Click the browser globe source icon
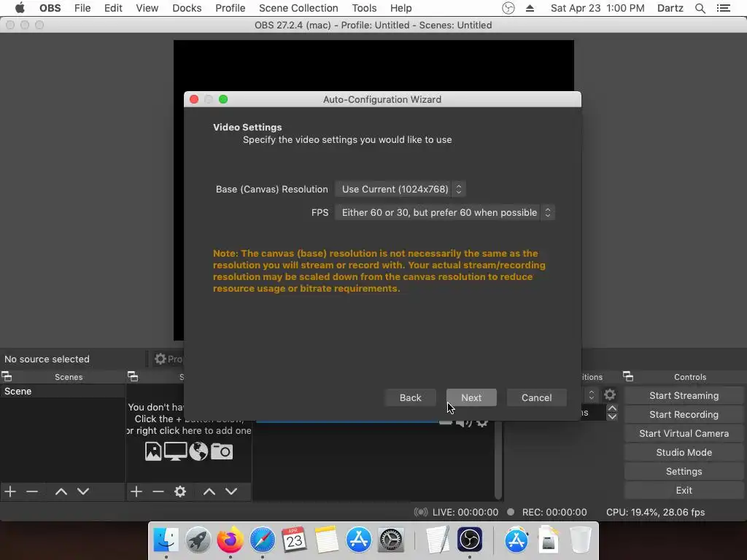The width and height of the screenshot is (747, 560). coord(198,451)
